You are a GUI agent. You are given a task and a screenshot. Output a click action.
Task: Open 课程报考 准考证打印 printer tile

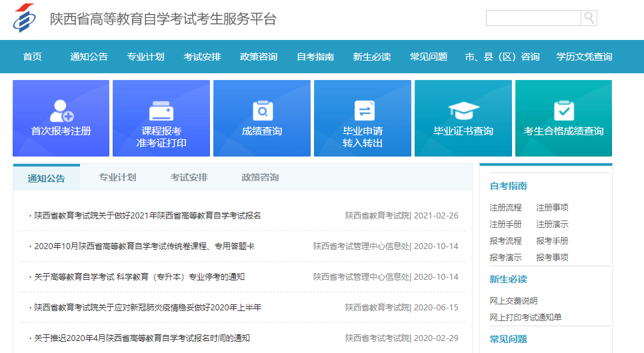pyautogui.click(x=161, y=119)
